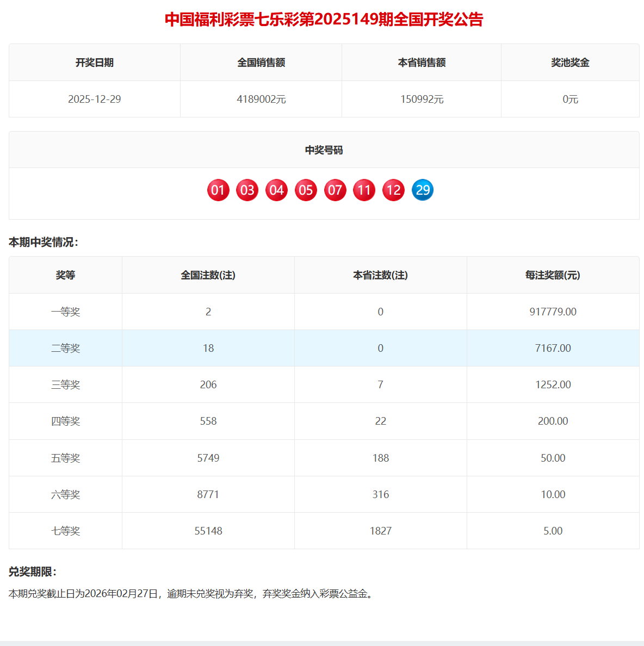Select the 全国注数(注) column header

pyautogui.click(x=208, y=275)
